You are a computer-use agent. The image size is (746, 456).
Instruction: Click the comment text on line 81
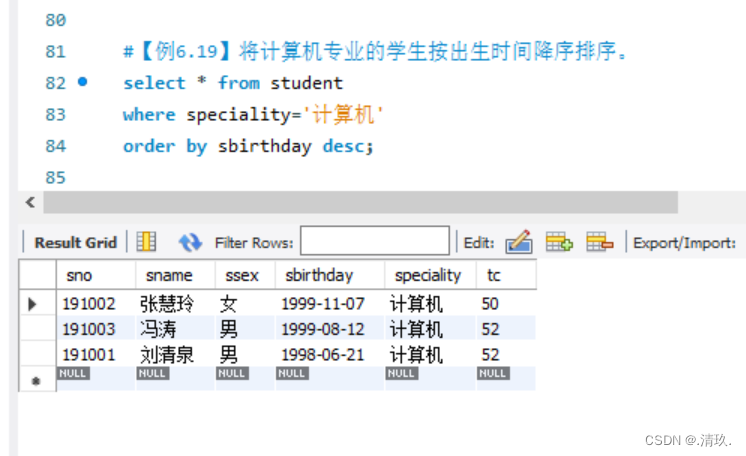point(376,51)
